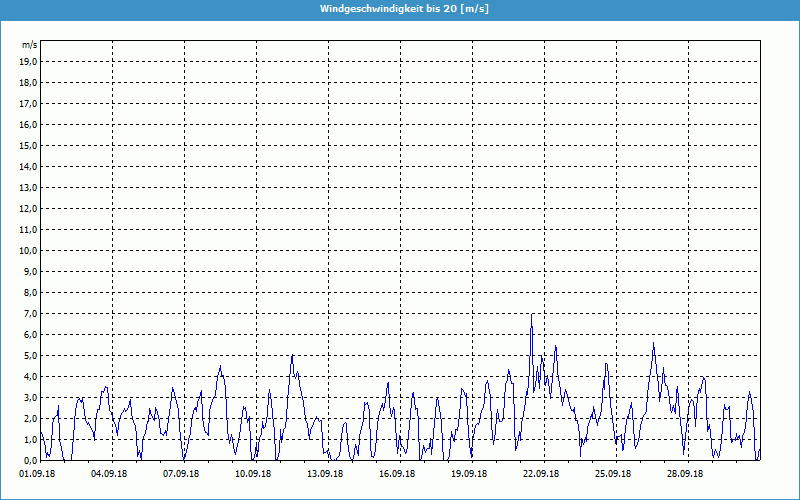Viewport: 800px width, 500px height.
Task: Click the 15,0 y-axis value label
Action: [28, 145]
